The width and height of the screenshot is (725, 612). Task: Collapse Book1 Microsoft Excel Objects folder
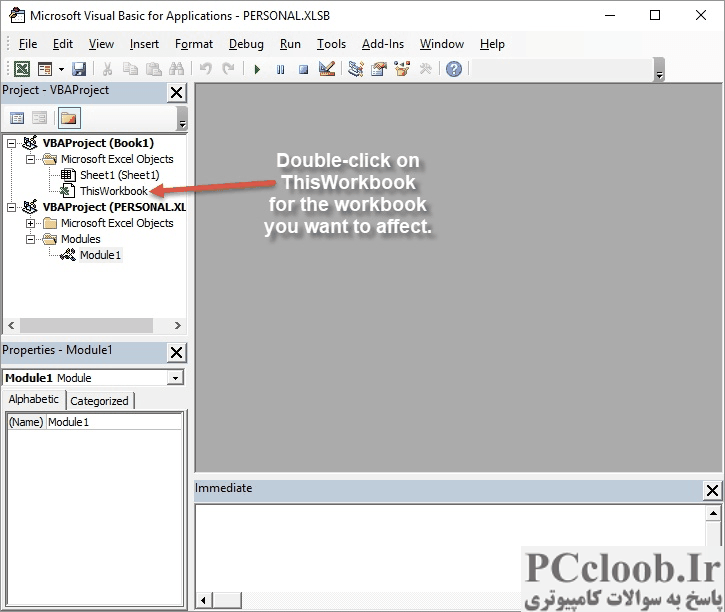click(x=31, y=159)
